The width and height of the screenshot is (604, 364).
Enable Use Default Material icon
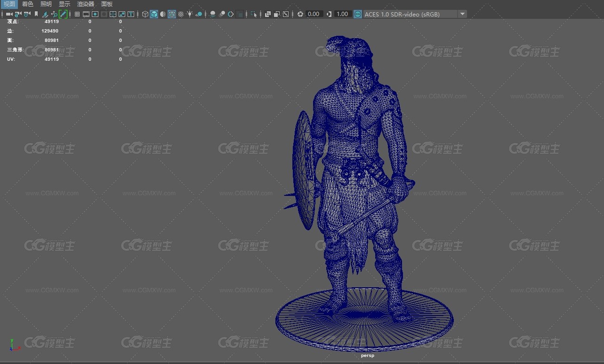pos(163,14)
